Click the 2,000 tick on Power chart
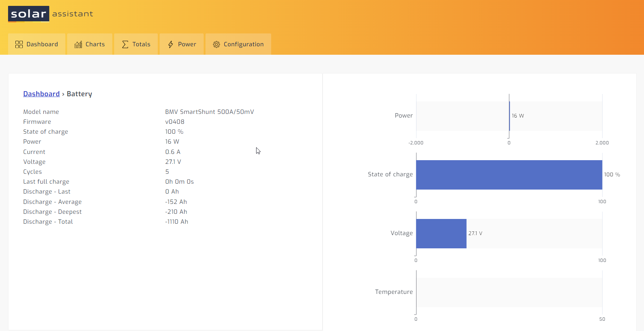The image size is (644, 331). (602, 143)
